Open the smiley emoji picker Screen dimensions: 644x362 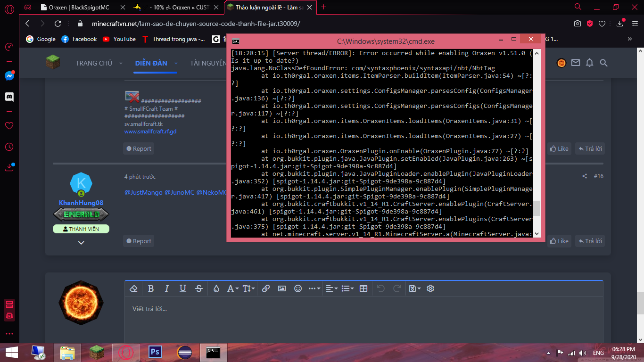(x=298, y=288)
